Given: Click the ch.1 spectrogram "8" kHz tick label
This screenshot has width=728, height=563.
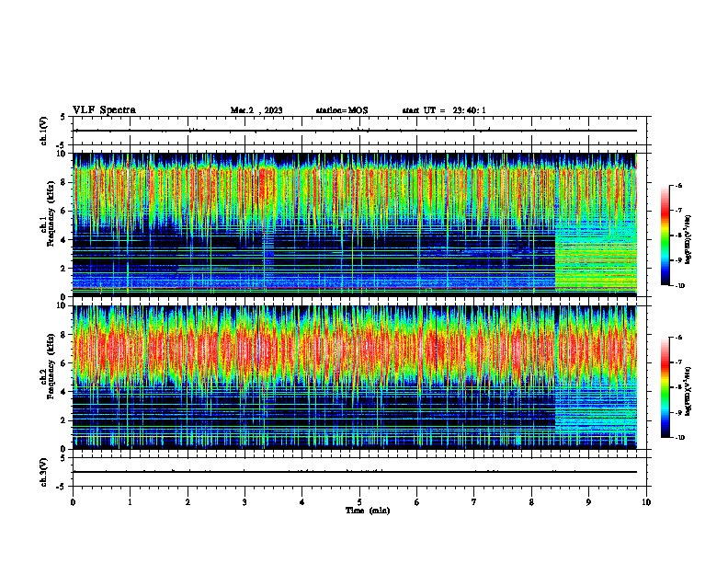Looking at the screenshot, I should [64, 182].
